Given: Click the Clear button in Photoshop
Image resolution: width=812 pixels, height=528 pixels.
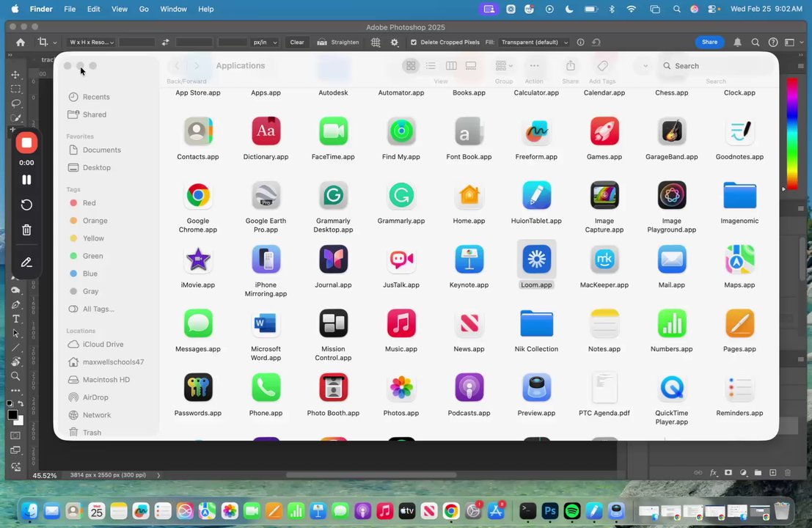Looking at the screenshot, I should [x=297, y=43].
